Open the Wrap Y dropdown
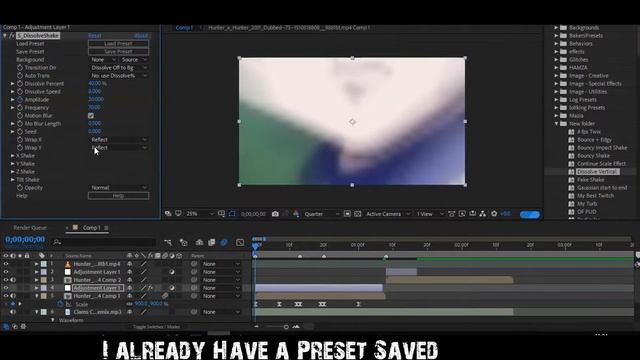 point(118,148)
